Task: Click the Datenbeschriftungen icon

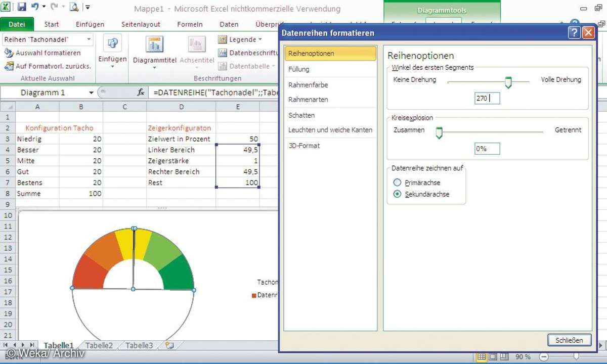Action: click(223, 53)
